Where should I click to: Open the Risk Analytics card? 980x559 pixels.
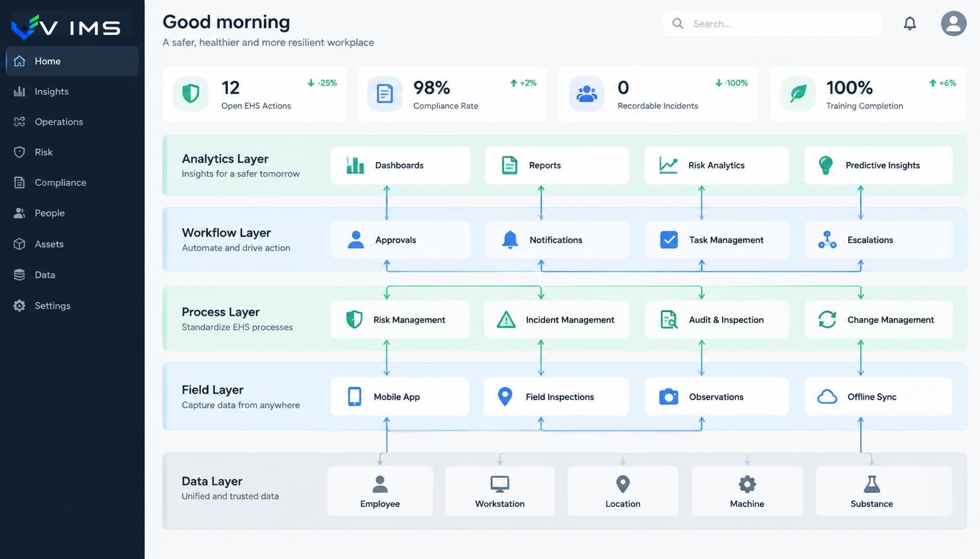point(717,165)
